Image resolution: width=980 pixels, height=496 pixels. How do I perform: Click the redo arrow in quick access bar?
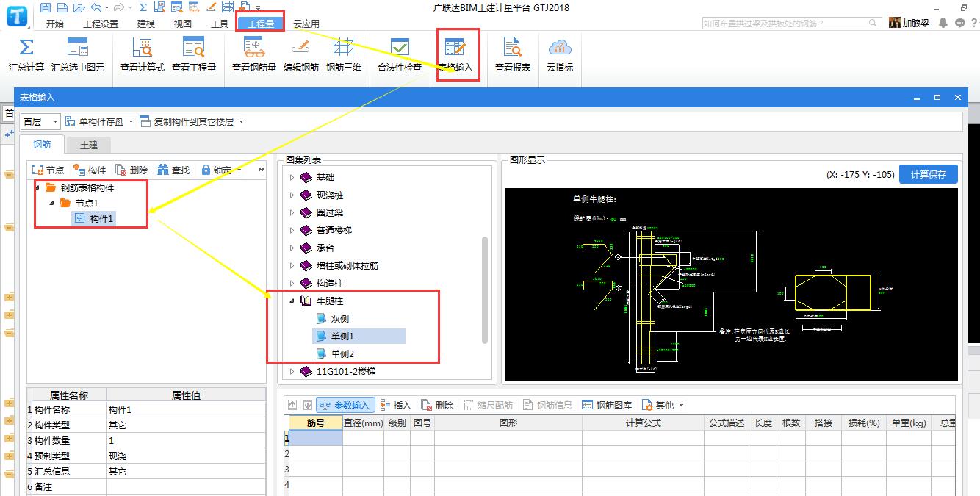tap(118, 7)
